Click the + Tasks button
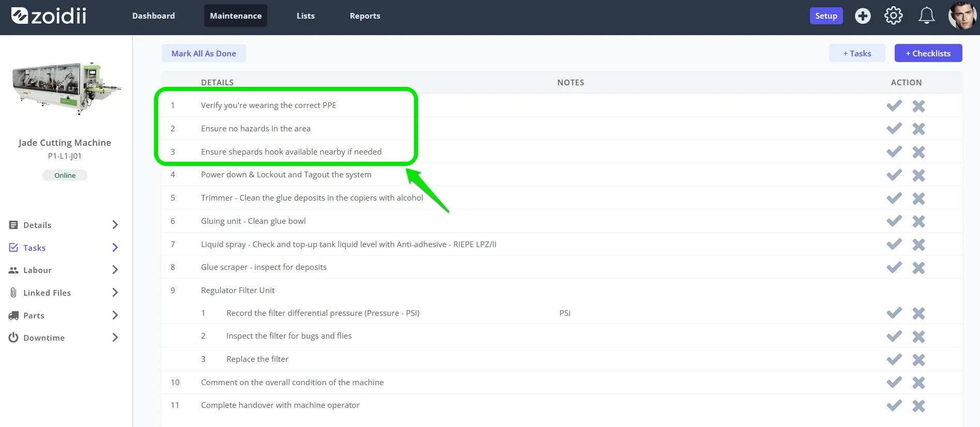 (x=857, y=53)
